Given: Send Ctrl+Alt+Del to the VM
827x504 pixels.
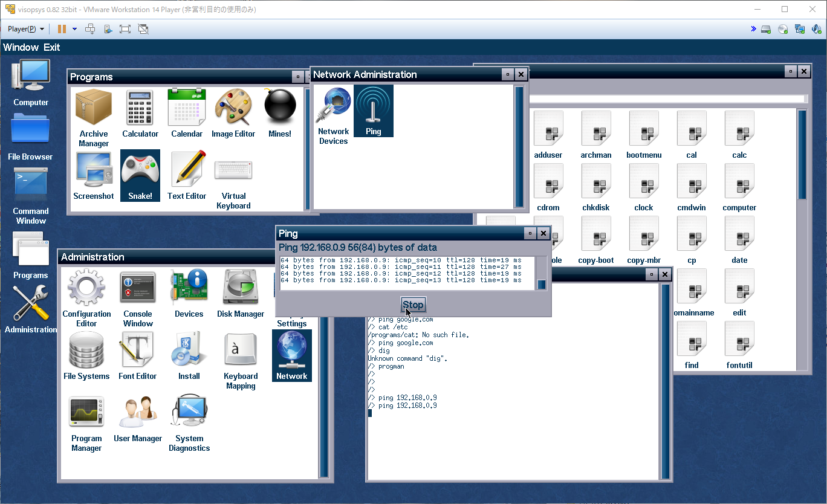Looking at the screenshot, I should coord(90,28).
